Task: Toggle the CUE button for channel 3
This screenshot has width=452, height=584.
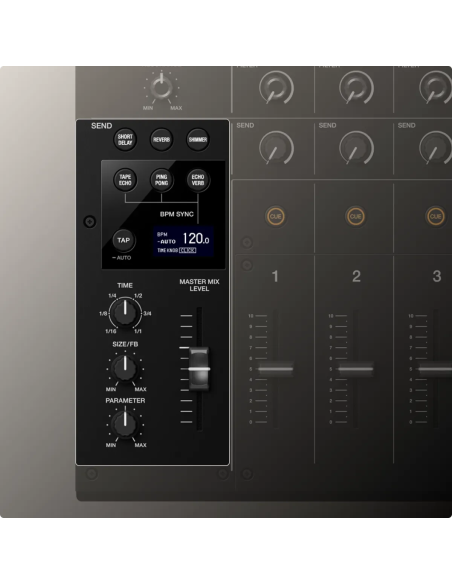Action: point(436,216)
